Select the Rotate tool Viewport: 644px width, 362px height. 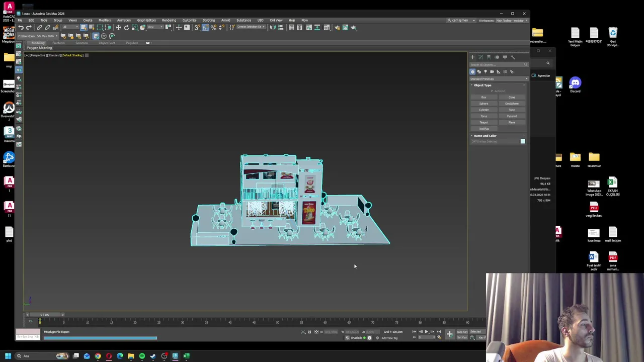coord(126,27)
